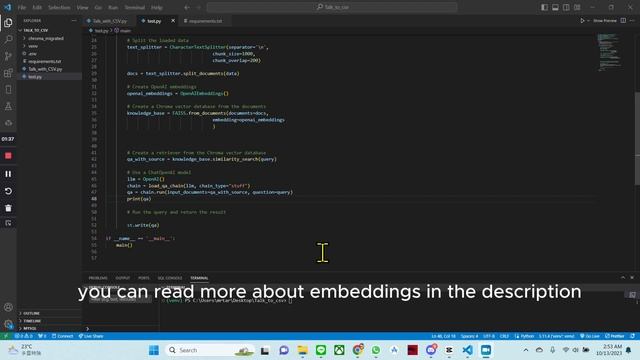Expand the Timeline section
This screenshot has height=360, width=640.
point(32,321)
